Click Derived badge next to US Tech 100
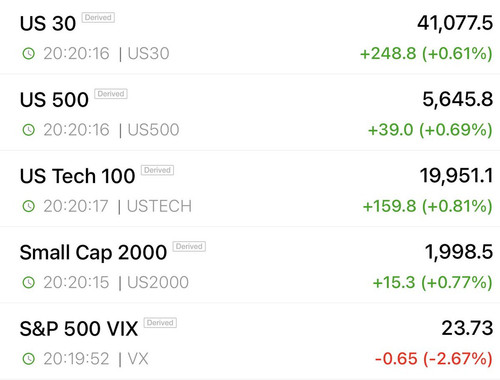 coord(157,170)
